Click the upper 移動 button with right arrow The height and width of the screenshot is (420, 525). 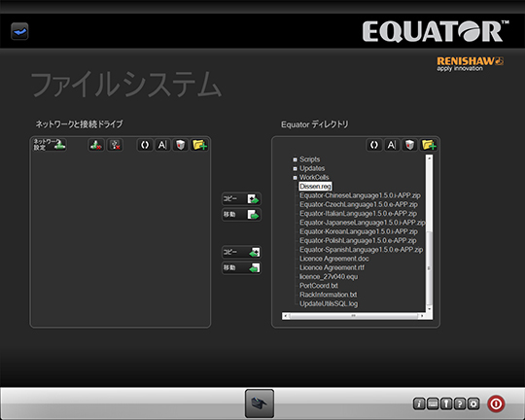pyautogui.click(x=241, y=214)
